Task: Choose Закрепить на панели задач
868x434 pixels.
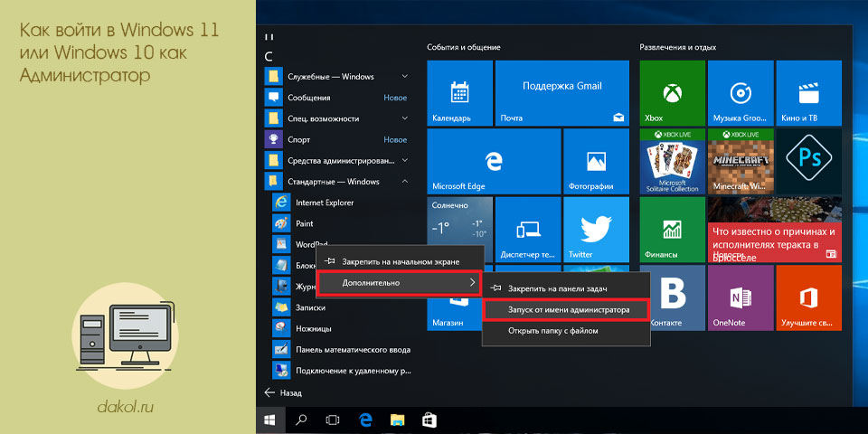Action: (565, 288)
